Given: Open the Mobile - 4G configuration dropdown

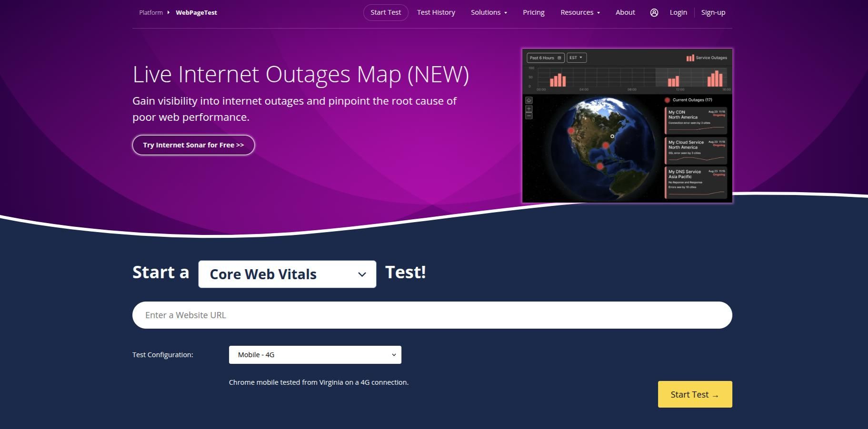Looking at the screenshot, I should coord(315,354).
